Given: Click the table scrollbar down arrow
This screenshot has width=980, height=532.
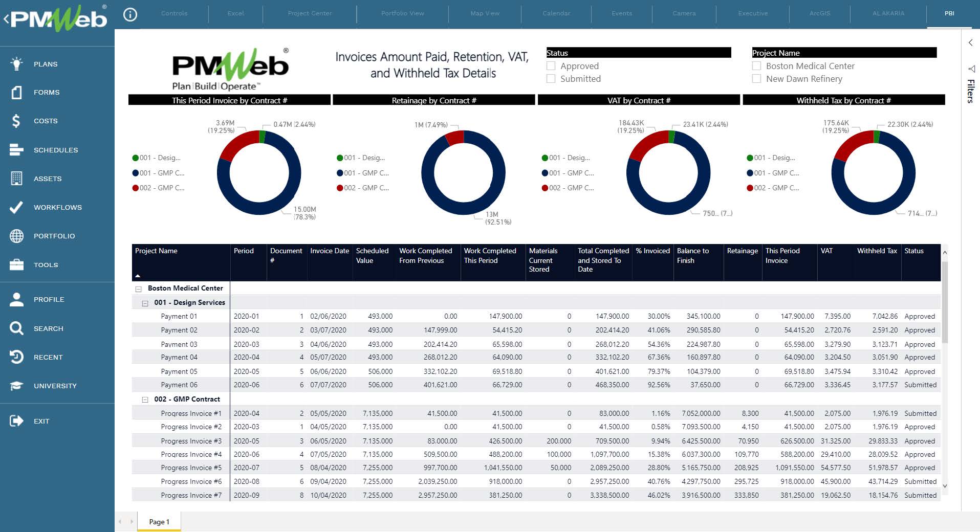Looking at the screenshot, I should (x=945, y=486).
